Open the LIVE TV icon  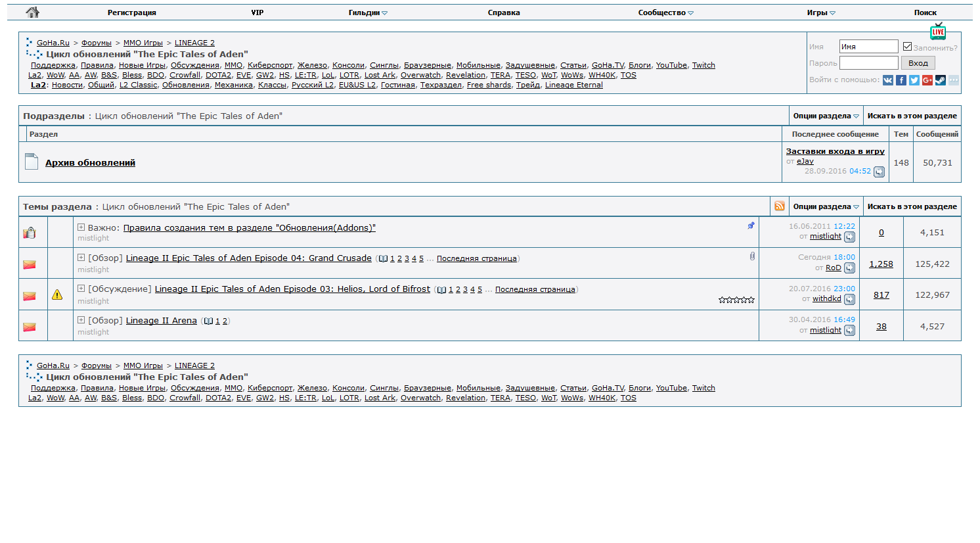pyautogui.click(x=938, y=31)
